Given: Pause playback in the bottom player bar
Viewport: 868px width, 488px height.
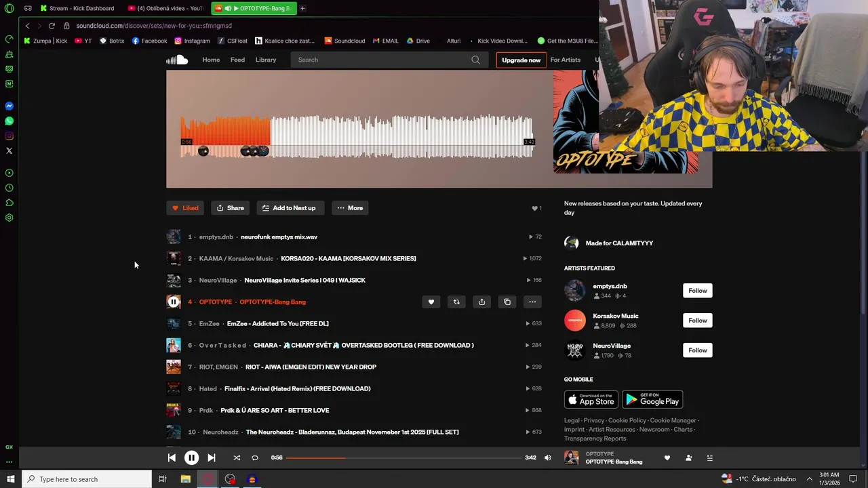Looking at the screenshot, I should (x=191, y=457).
